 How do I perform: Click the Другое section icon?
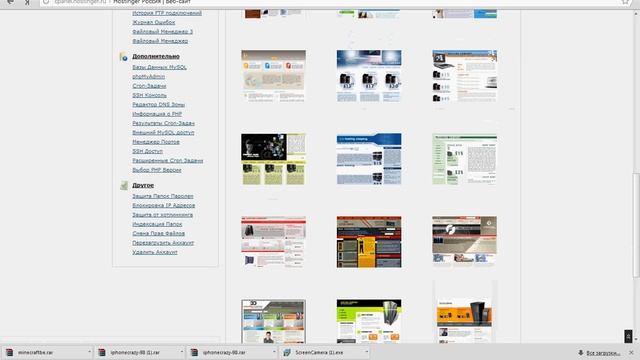coord(124,185)
